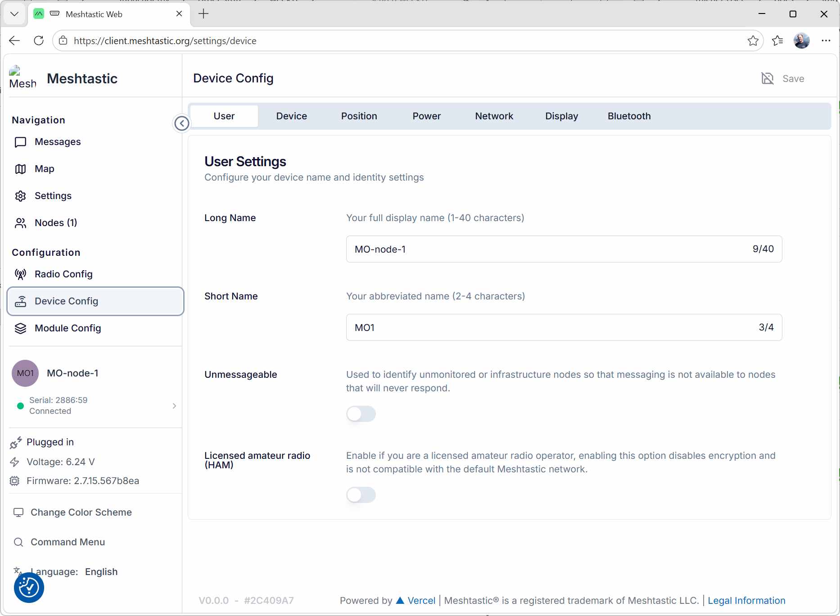840x616 pixels.
Task: Click the Messages chat bubble icon
Action: click(x=20, y=142)
